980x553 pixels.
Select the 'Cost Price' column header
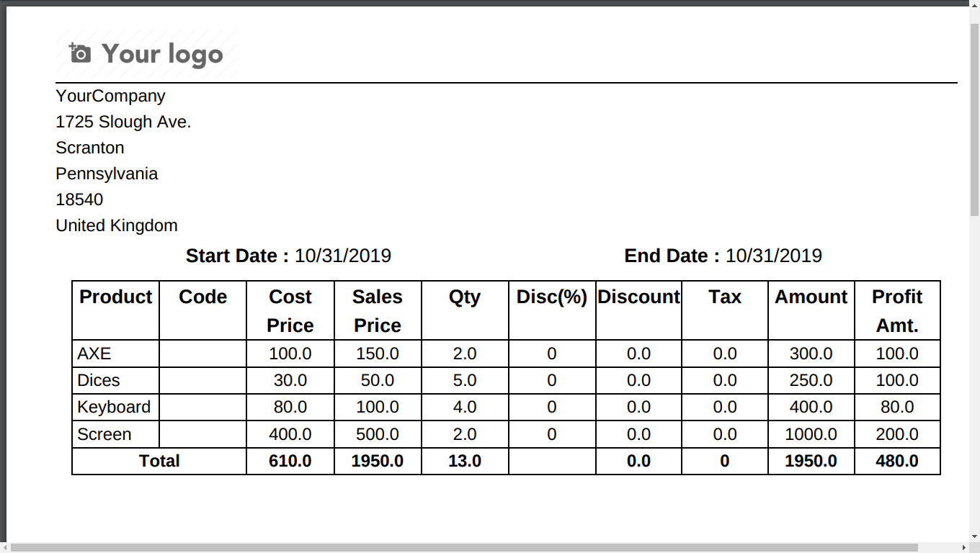[290, 310]
